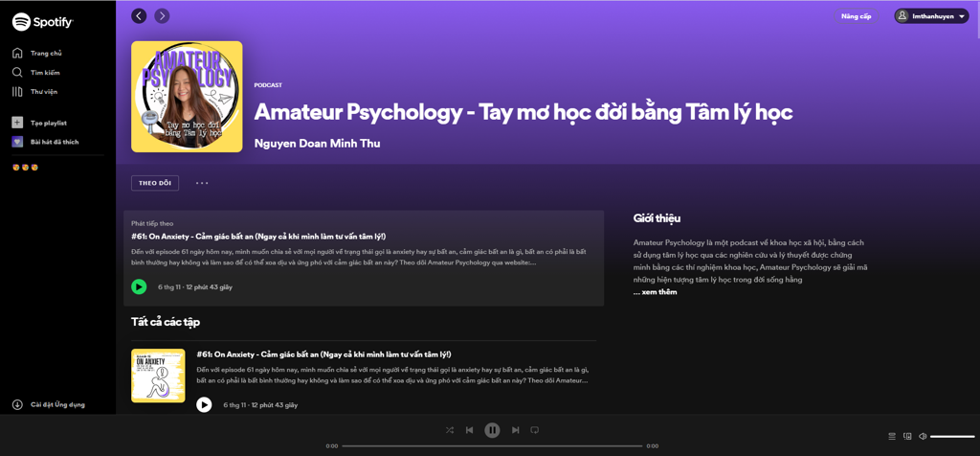Open Tìm kiếm search icon
This screenshot has height=456, width=980.
point(17,73)
